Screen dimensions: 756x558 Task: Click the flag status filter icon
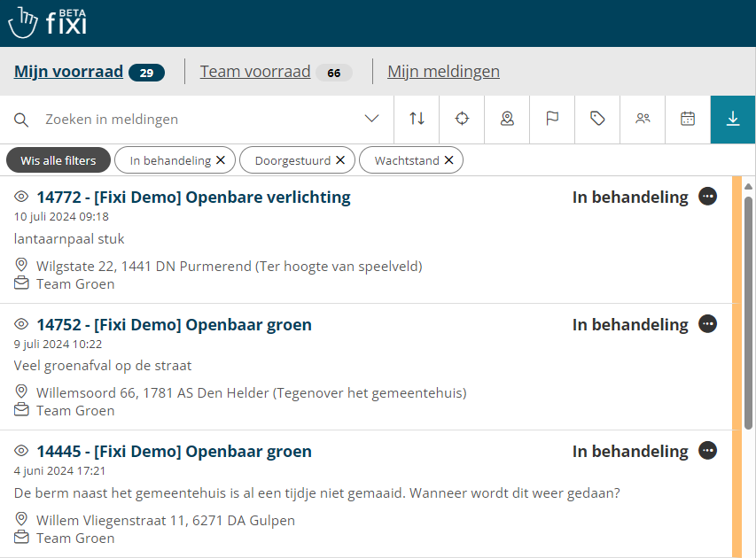click(x=552, y=119)
